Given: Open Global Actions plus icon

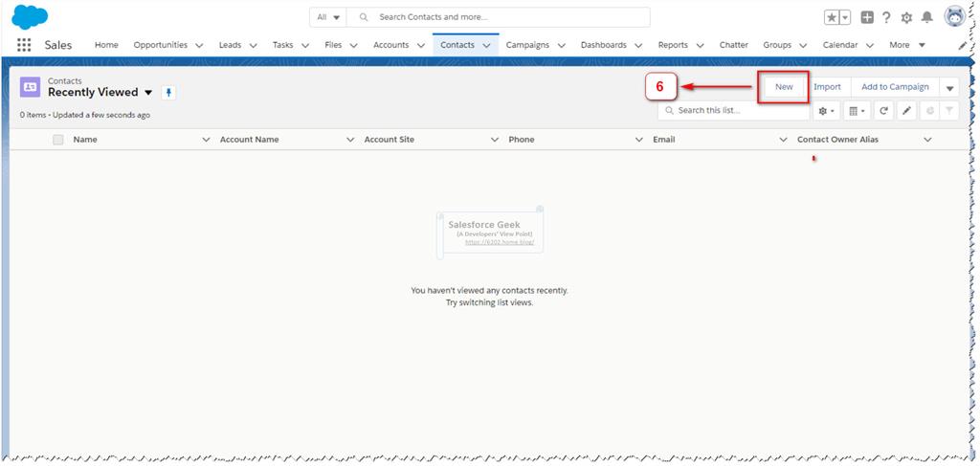Looking at the screenshot, I should (867, 17).
